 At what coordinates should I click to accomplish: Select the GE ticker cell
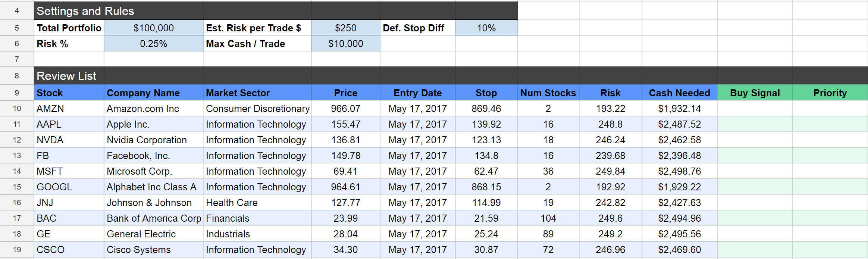point(69,234)
